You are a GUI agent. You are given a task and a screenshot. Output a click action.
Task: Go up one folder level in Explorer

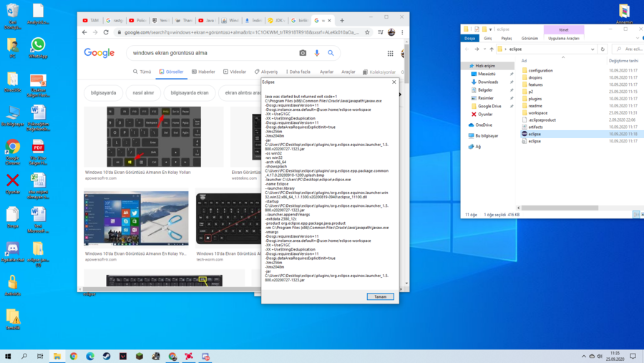(x=492, y=49)
